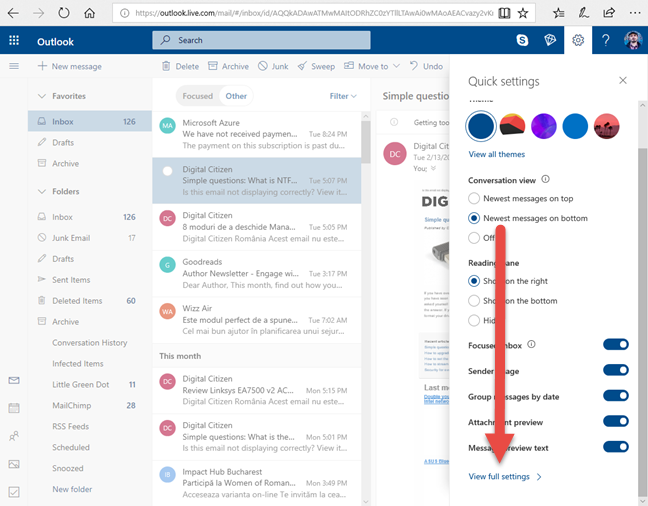
Task: Open the Tasks checkmark icon
Action: (14, 492)
